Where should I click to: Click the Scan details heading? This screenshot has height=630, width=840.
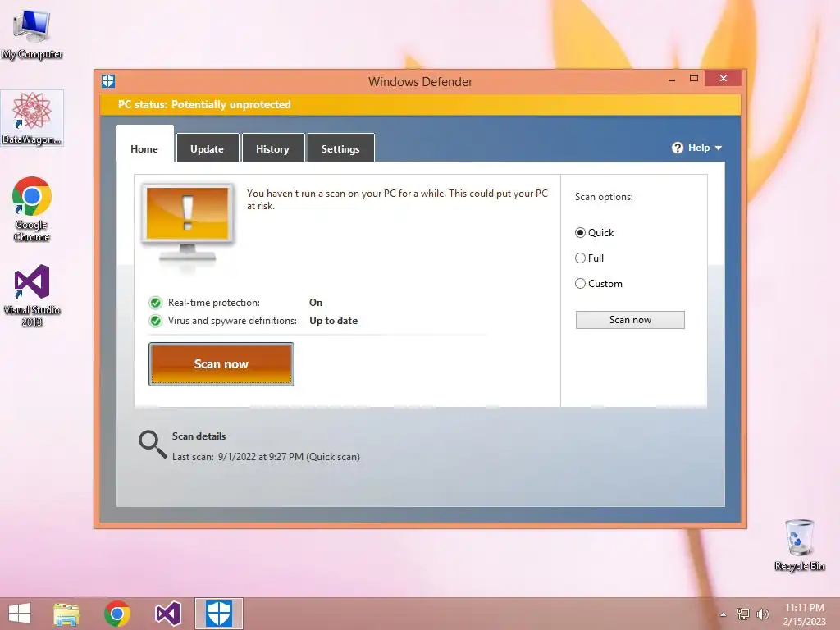tap(199, 436)
